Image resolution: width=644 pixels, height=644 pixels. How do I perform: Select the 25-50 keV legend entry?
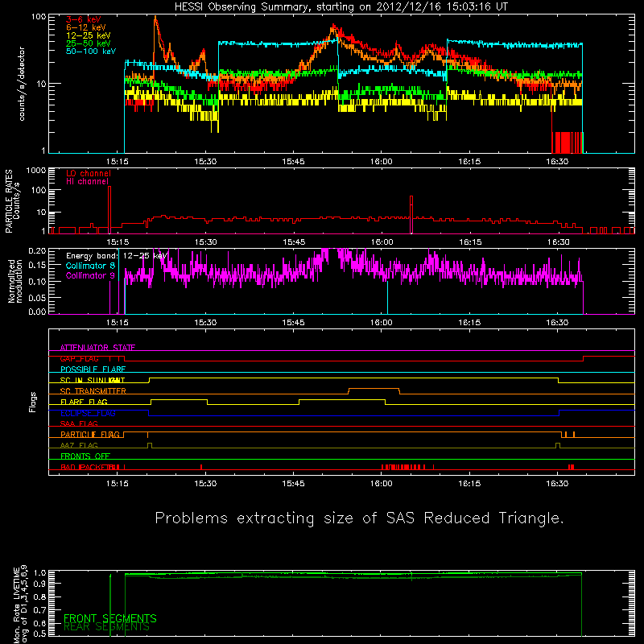pos(89,43)
